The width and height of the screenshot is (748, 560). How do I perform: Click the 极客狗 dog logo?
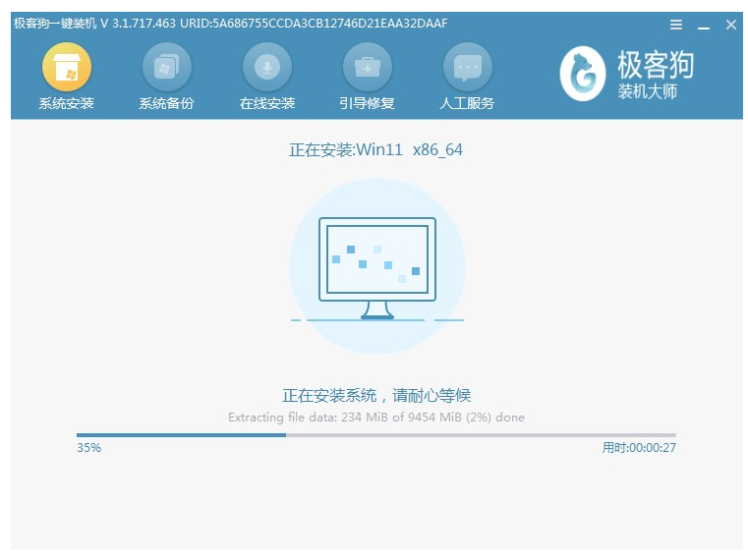(x=583, y=74)
